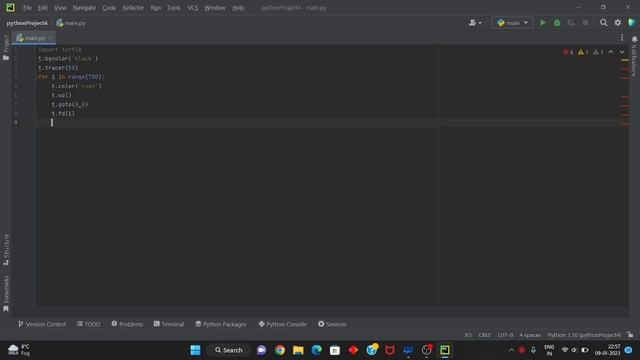This screenshot has width=640, height=360.
Task: Click the Python 3.10 interpreter selector
Action: [584, 335]
